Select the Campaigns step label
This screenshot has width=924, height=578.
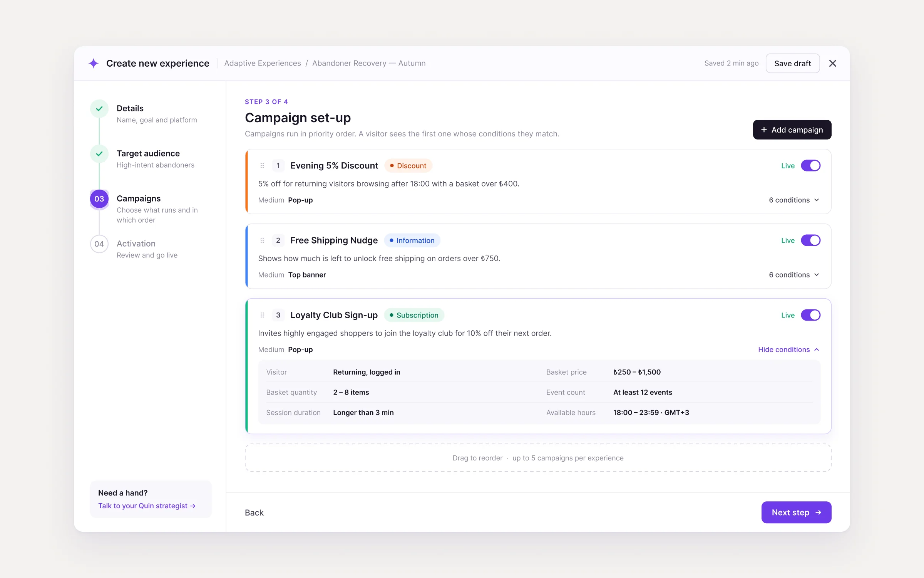point(139,198)
